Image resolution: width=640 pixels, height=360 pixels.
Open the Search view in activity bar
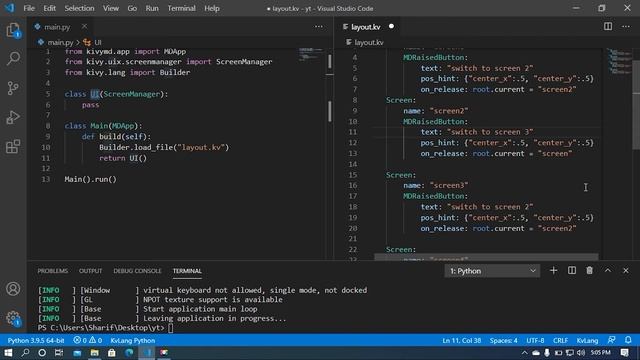tap(13, 59)
